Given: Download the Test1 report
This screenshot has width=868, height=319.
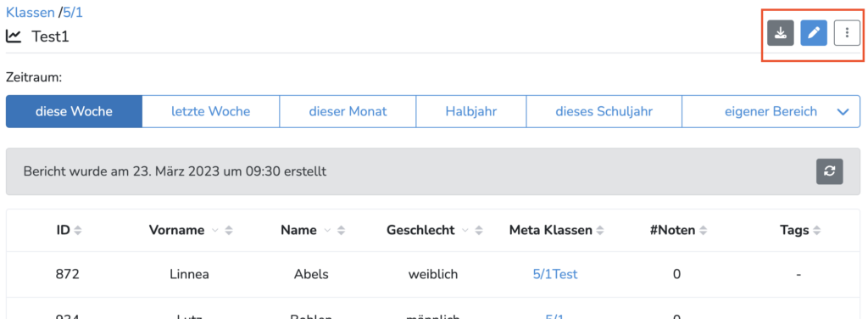Looking at the screenshot, I should [x=781, y=33].
